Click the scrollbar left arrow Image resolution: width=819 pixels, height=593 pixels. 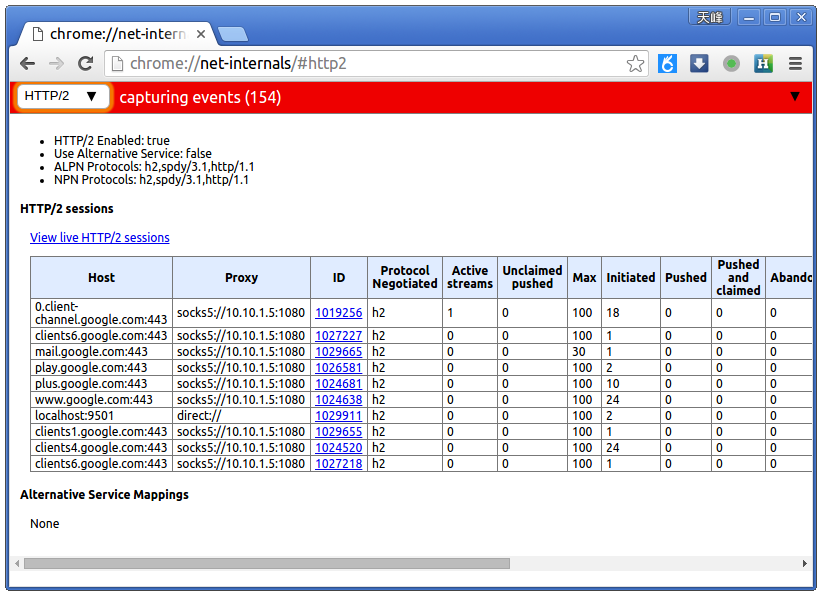[17, 563]
